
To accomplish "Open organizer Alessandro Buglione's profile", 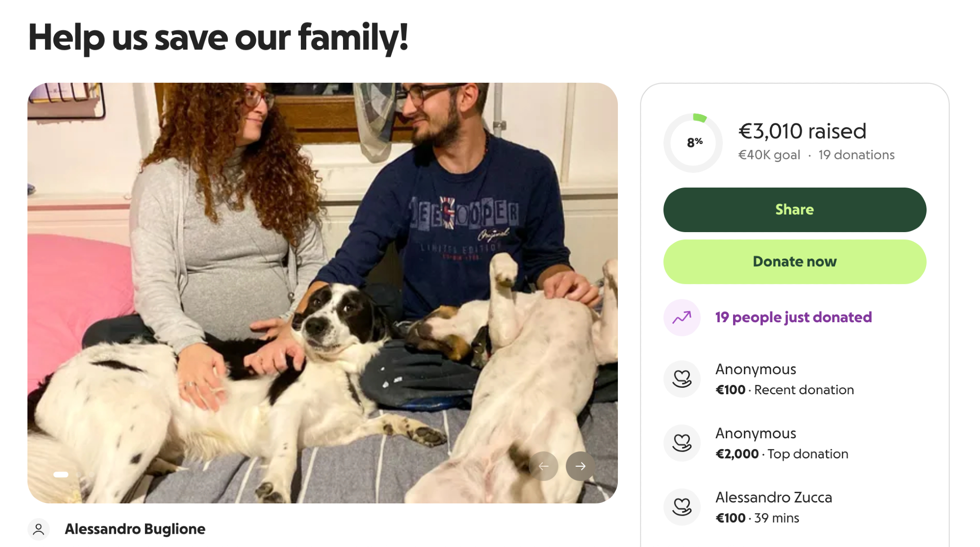I will click(x=135, y=529).
